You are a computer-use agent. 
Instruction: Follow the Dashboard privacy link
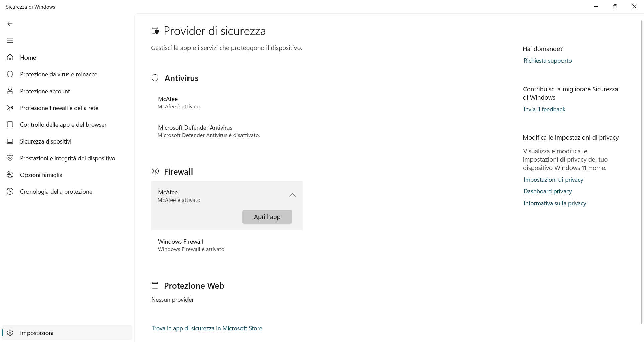tap(547, 191)
